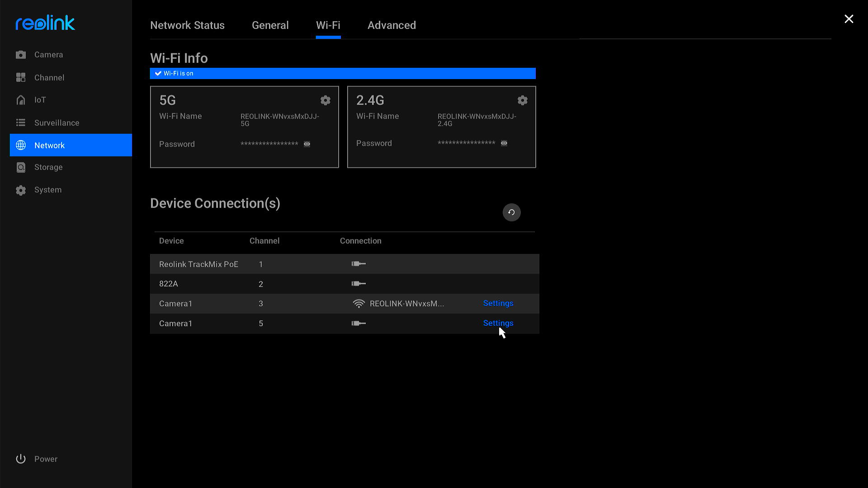Click the Camera1 name in channel 5 row
This screenshot has height=488, width=868.
pos(176,324)
